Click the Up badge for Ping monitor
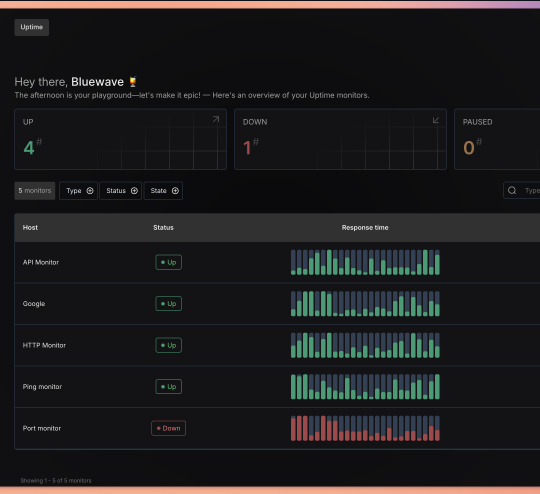 click(168, 387)
